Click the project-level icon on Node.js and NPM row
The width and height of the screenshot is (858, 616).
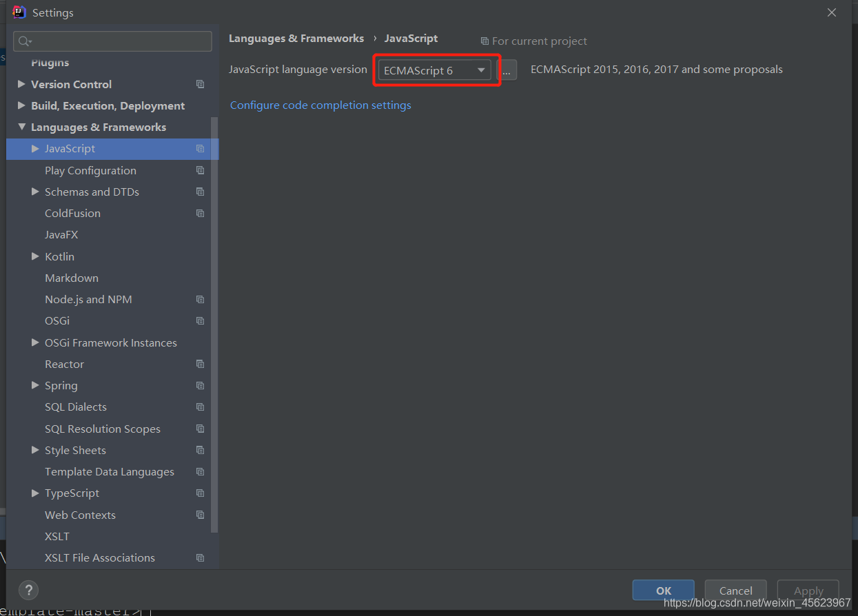pyautogui.click(x=200, y=299)
